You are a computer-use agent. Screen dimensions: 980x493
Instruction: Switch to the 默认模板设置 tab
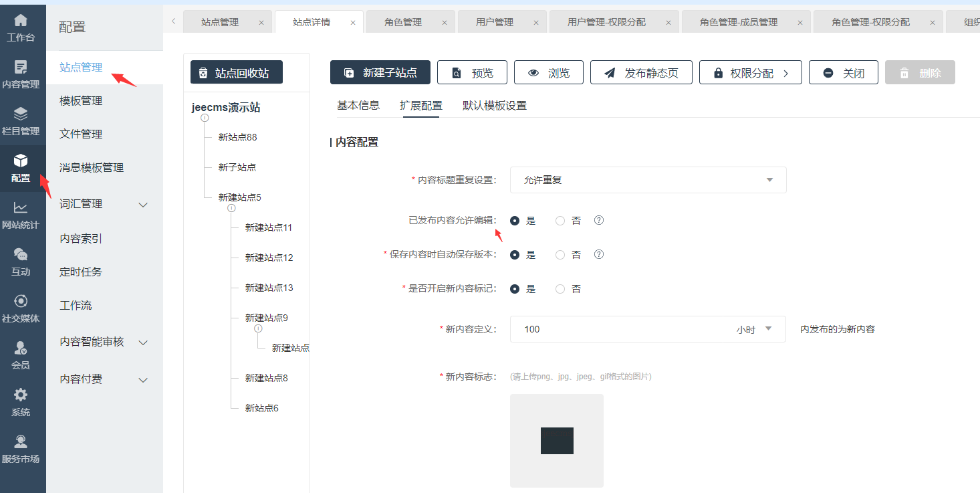(x=494, y=106)
